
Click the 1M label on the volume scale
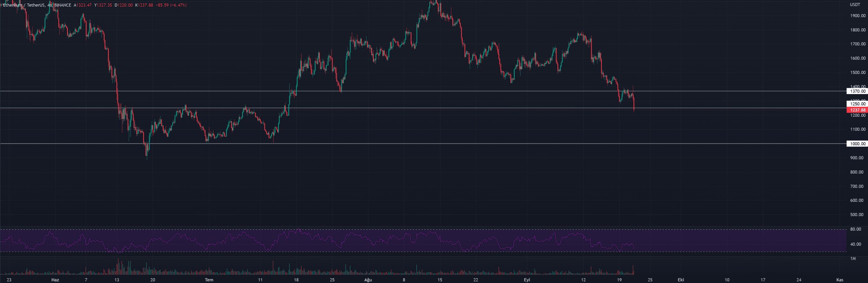(853, 258)
